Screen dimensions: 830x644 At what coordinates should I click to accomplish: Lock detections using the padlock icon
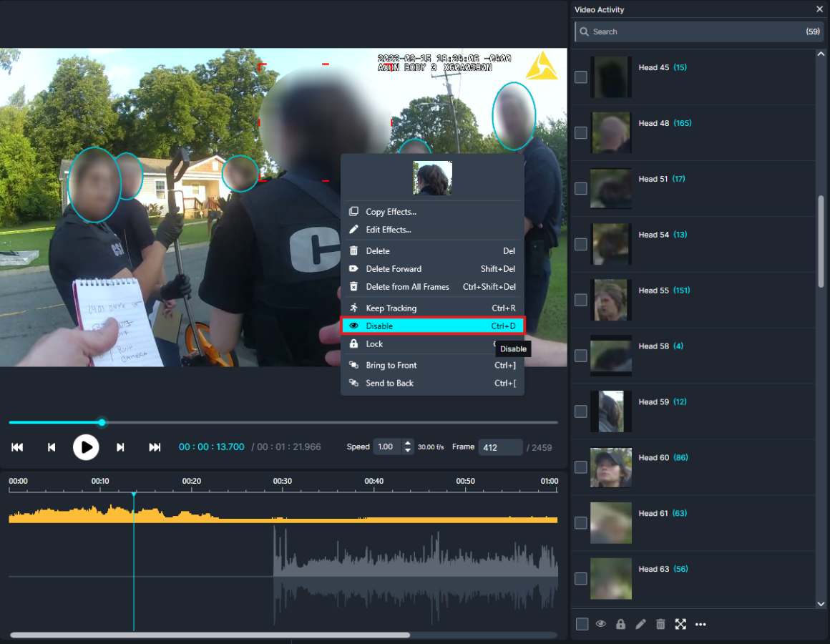[x=620, y=624]
